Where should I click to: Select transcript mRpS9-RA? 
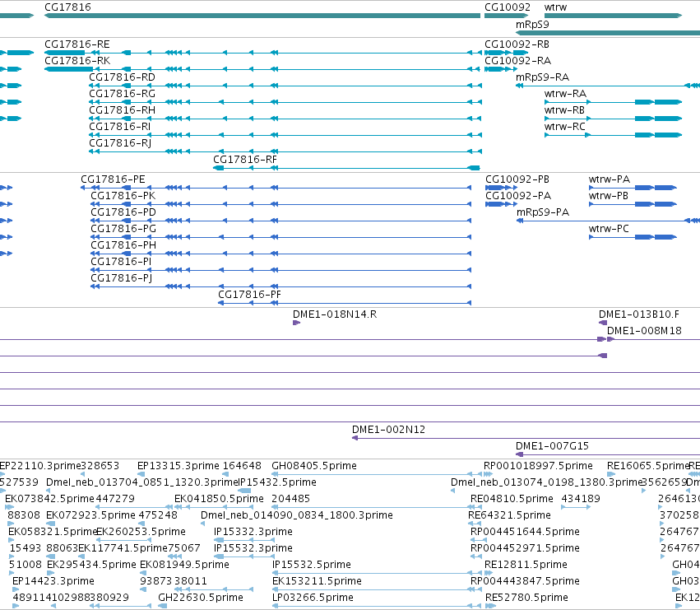542,77
